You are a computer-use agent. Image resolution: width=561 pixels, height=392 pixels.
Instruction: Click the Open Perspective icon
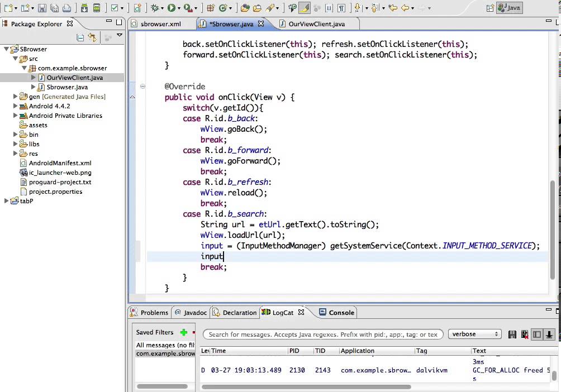490,8
